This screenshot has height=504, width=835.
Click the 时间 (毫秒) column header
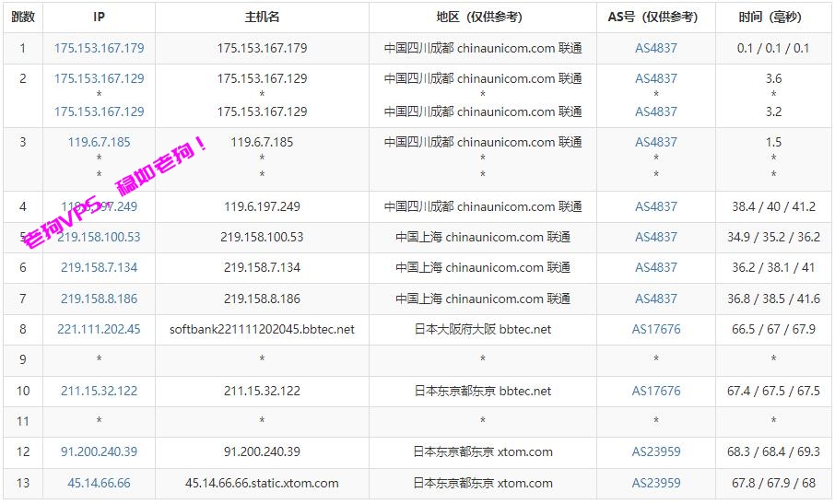[x=772, y=17]
